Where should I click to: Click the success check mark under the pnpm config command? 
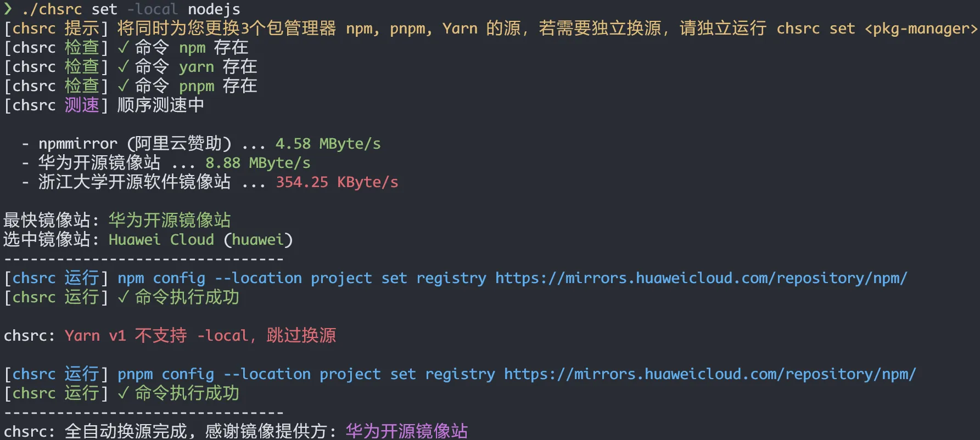(x=123, y=393)
